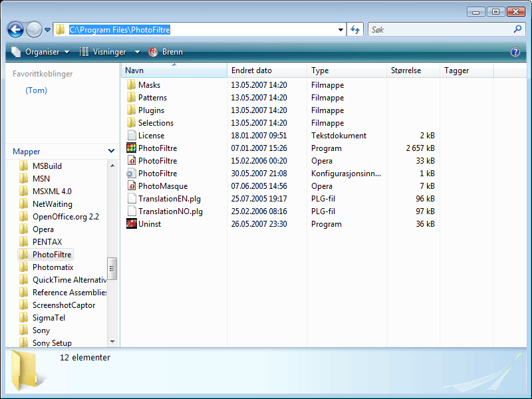Open the address bar history dropdown arrow
This screenshot has width=532, height=399.
coord(340,30)
